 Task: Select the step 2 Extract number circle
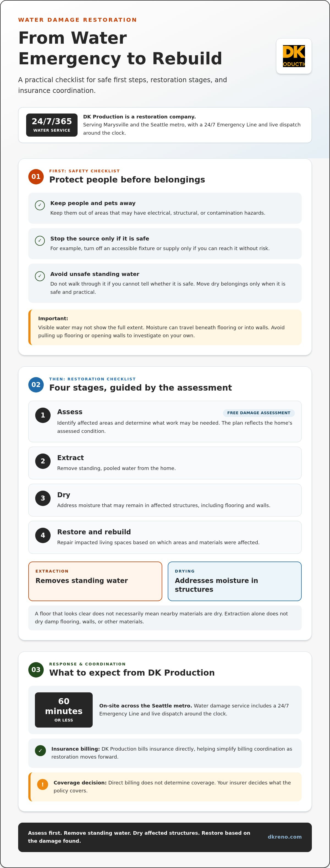(43, 461)
